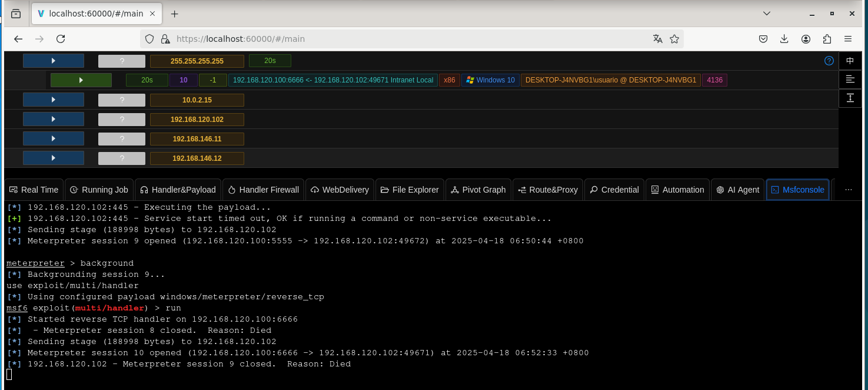Screen dimensions: 868x390
Task: Open the WebDelivery tab
Action: [x=340, y=190]
